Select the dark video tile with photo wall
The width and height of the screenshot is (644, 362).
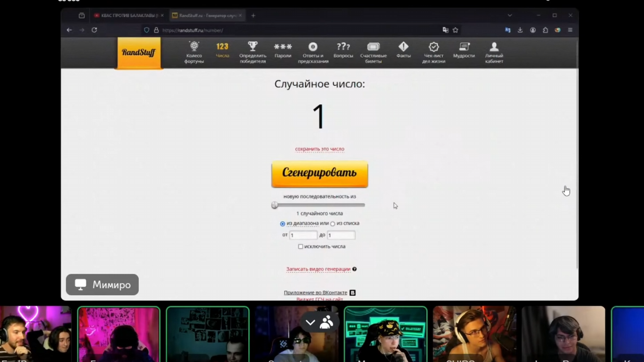[x=208, y=334]
